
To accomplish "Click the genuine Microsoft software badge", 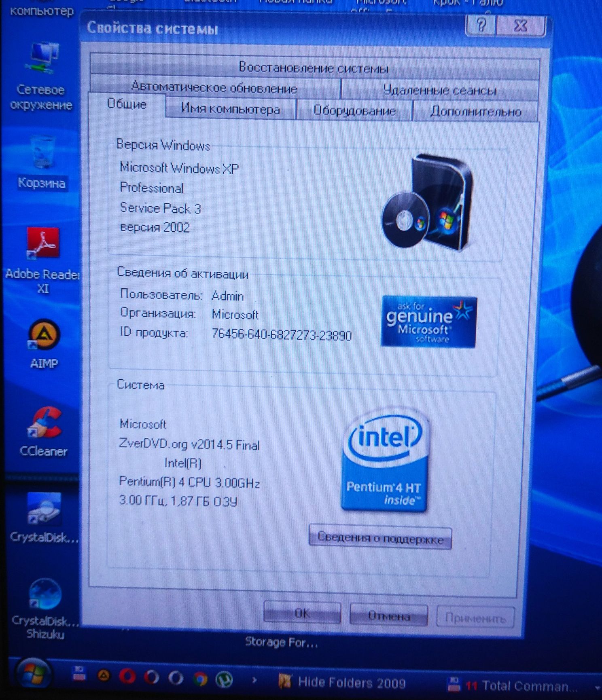I will pos(429,322).
